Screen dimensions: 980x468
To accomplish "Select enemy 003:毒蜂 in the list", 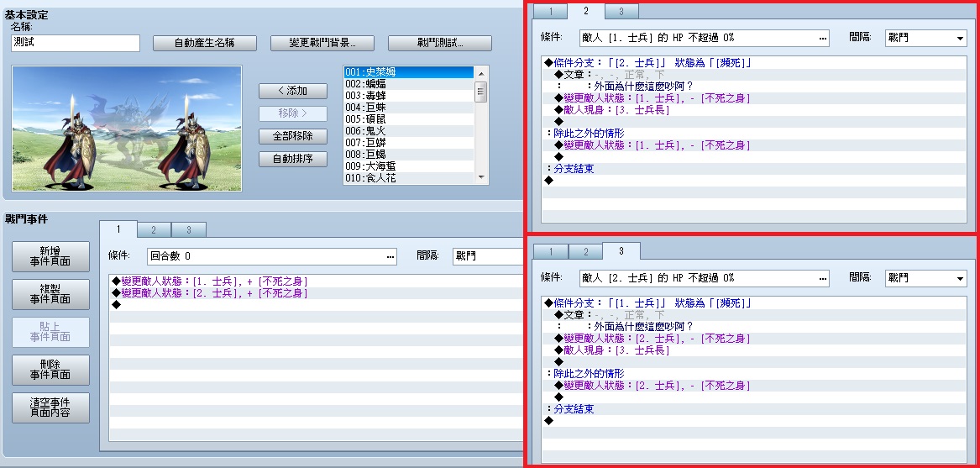I will (x=409, y=96).
